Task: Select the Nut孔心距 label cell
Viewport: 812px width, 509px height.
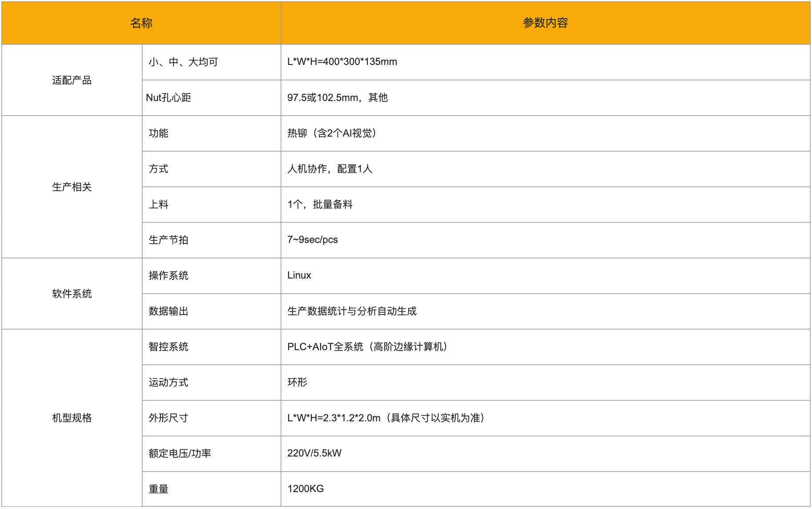Action: [x=169, y=98]
